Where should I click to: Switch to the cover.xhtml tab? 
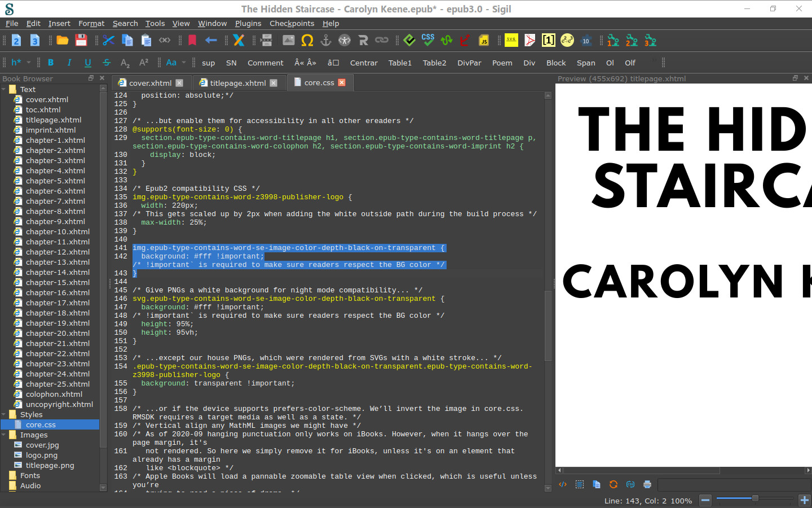[x=150, y=83]
